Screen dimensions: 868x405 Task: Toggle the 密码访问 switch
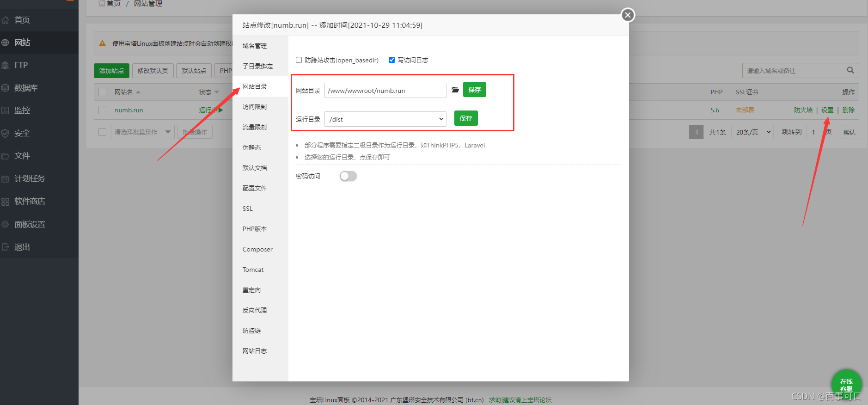(348, 176)
